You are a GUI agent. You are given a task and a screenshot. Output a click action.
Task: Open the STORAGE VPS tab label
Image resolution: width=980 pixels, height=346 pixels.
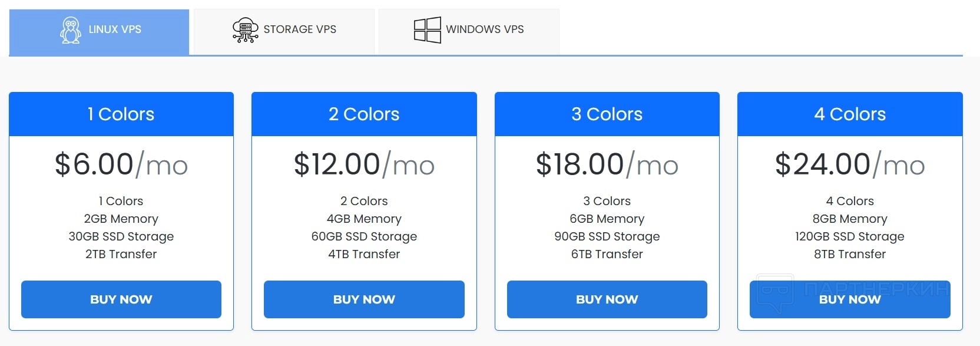click(300, 29)
